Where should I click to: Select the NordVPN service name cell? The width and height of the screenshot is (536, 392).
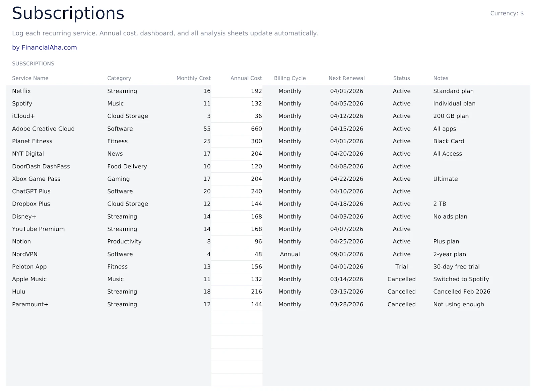click(25, 254)
